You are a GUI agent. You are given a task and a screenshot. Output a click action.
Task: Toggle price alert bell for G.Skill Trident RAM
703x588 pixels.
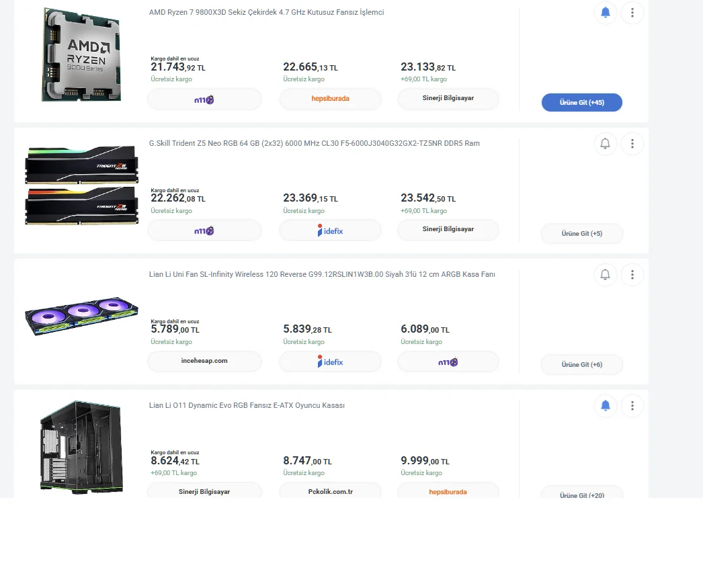point(606,143)
